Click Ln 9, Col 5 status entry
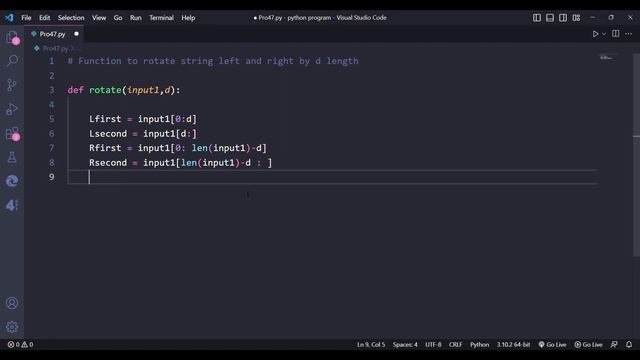640x360 pixels. pyautogui.click(x=371, y=344)
